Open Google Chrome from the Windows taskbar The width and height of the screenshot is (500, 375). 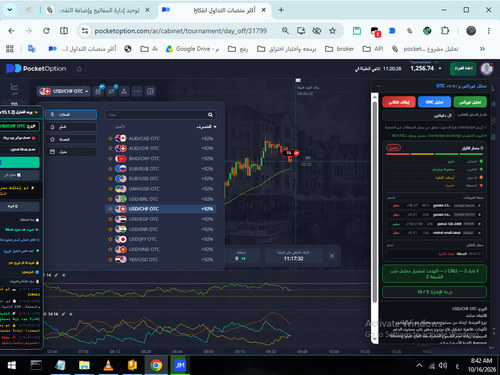click(x=156, y=365)
